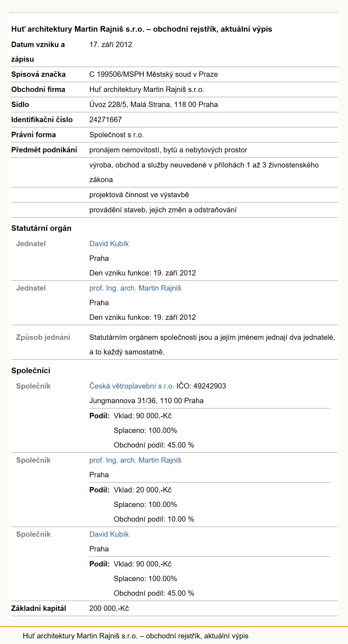
Task: Click the Vklad: 20 000,-Kč entry
Action: (143, 490)
